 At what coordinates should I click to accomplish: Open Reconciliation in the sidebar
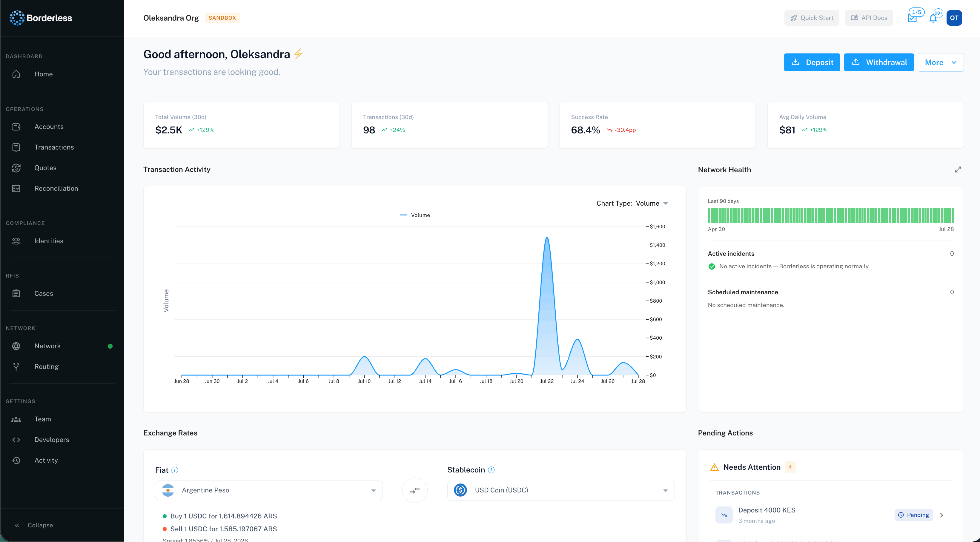coord(56,188)
